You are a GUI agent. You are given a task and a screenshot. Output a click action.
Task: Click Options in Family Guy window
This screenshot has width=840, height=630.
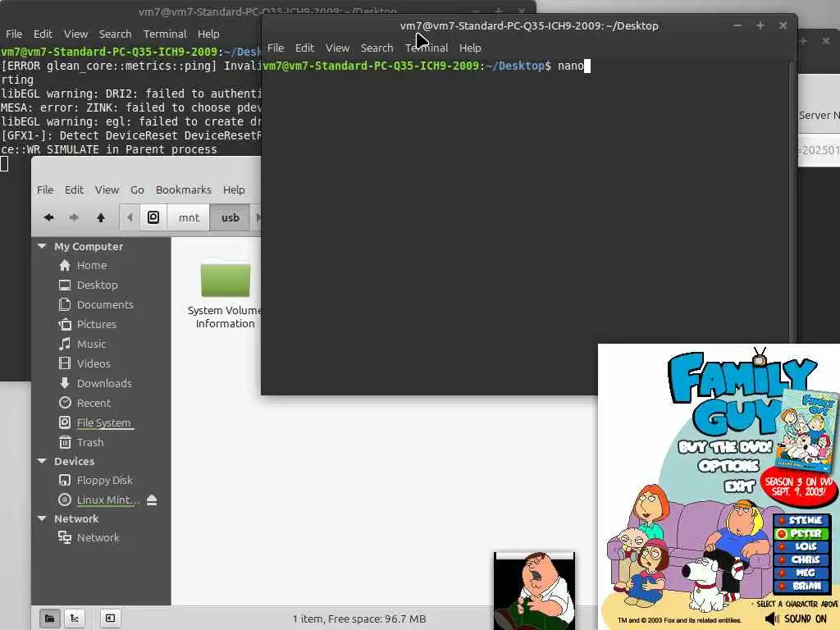(728, 466)
